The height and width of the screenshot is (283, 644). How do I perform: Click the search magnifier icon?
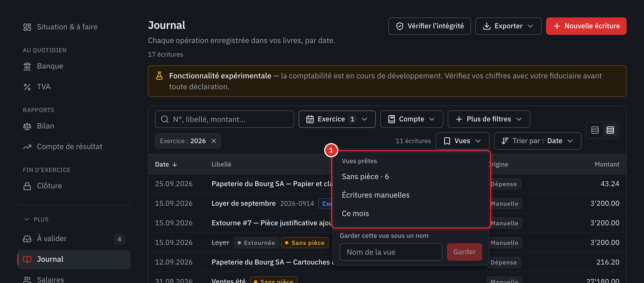(165, 119)
